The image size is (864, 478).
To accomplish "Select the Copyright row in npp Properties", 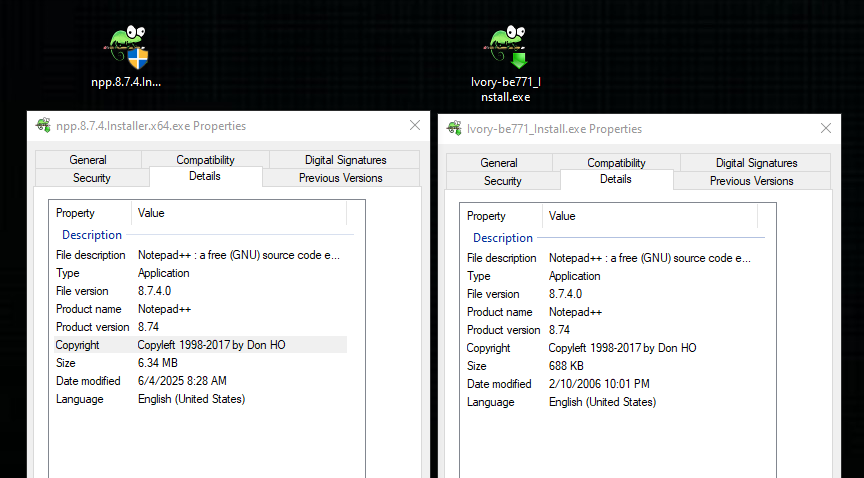I will (x=198, y=345).
